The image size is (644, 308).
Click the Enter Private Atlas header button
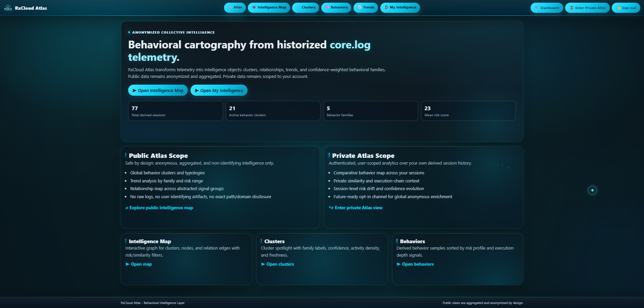tap(587, 8)
